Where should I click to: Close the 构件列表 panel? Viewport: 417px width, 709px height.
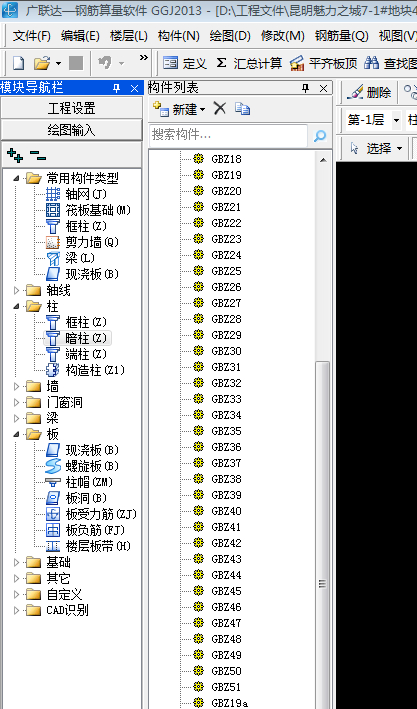coord(323,89)
